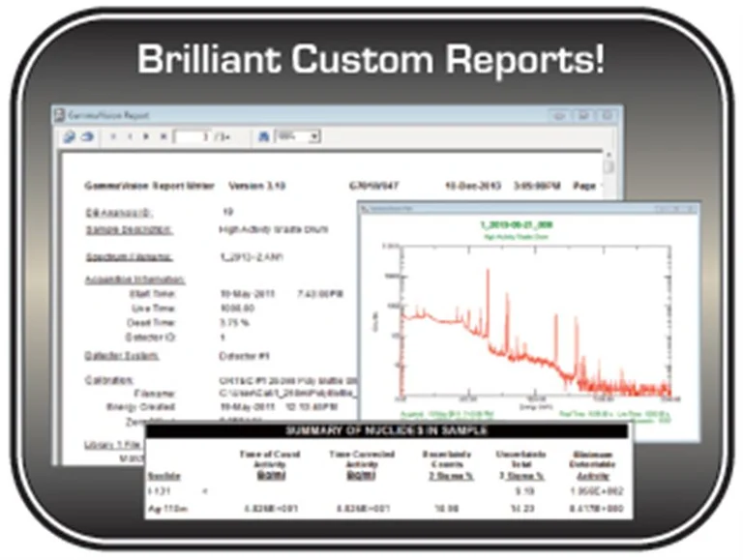Go to first page of report
Screen dimensions: 743x560
point(113,137)
